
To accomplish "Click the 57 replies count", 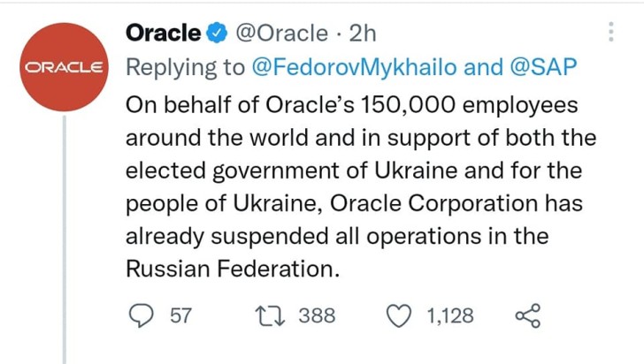I will click(180, 315).
